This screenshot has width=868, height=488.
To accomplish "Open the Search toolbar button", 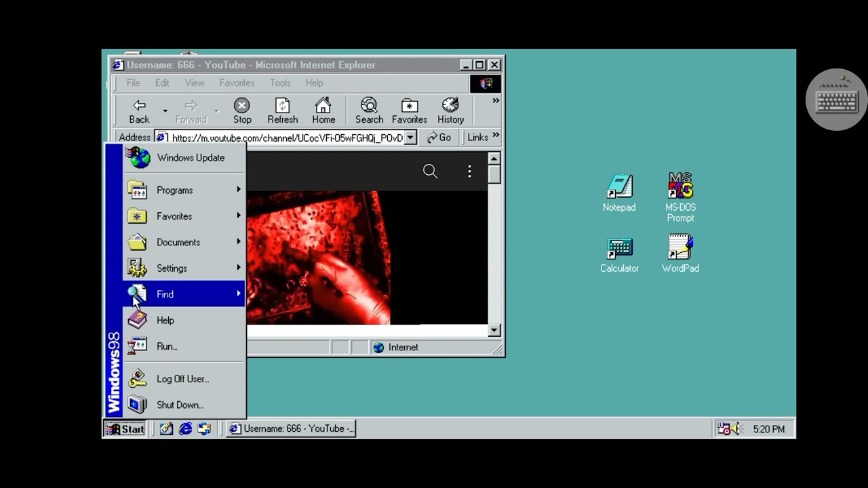I will coord(369,111).
